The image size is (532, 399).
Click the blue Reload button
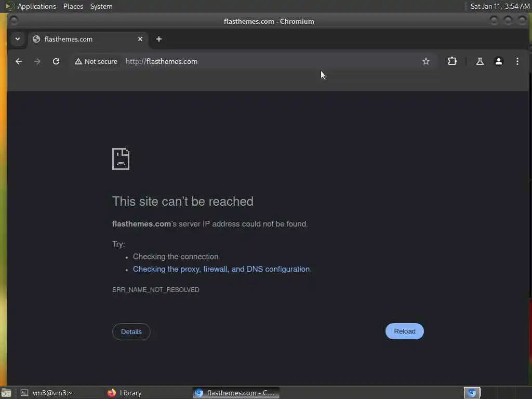[404, 331]
